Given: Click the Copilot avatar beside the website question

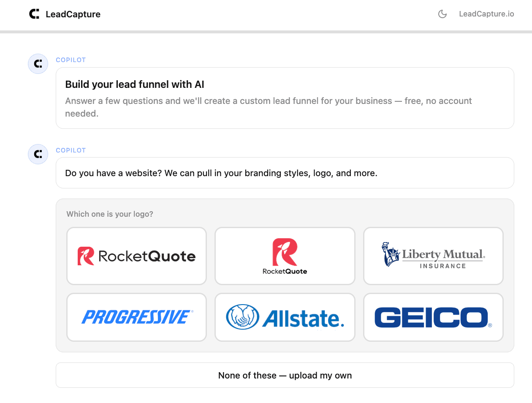Looking at the screenshot, I should coord(38,154).
